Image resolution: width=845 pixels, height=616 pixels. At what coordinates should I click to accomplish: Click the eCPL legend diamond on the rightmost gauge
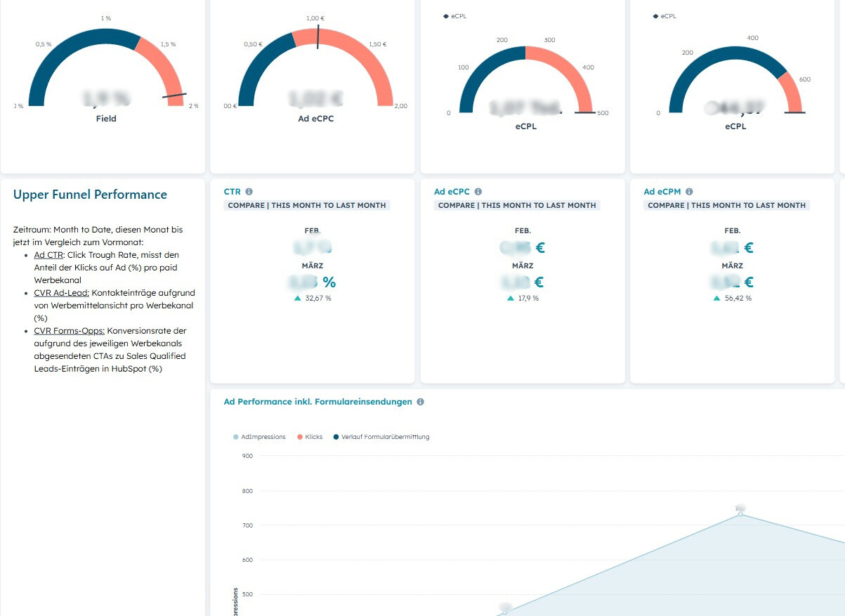tap(656, 15)
